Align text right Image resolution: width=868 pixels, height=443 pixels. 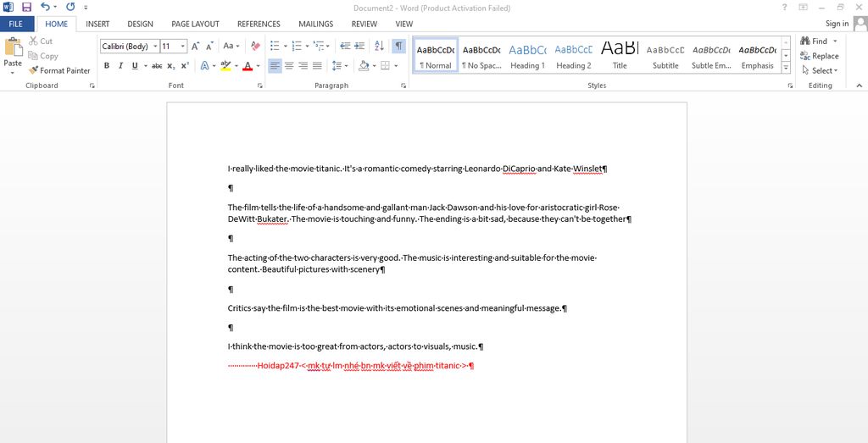303,66
